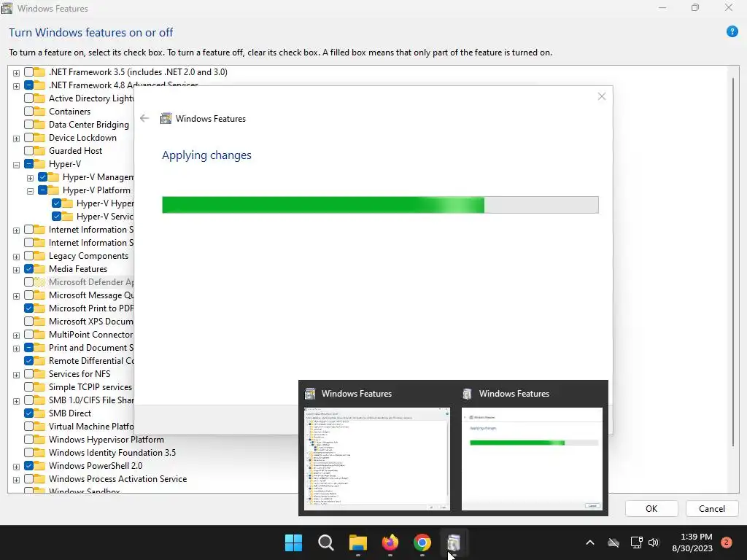
Task: Uncheck the Media Features checkbox
Action: pyautogui.click(x=28, y=268)
